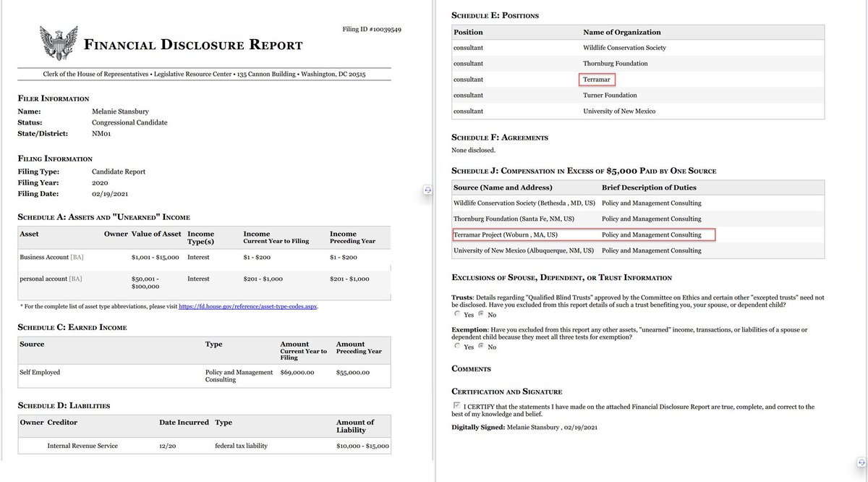Screen dimensions: 868x482
Task: Click Terramar organization in Schedule E
Action: (597, 80)
